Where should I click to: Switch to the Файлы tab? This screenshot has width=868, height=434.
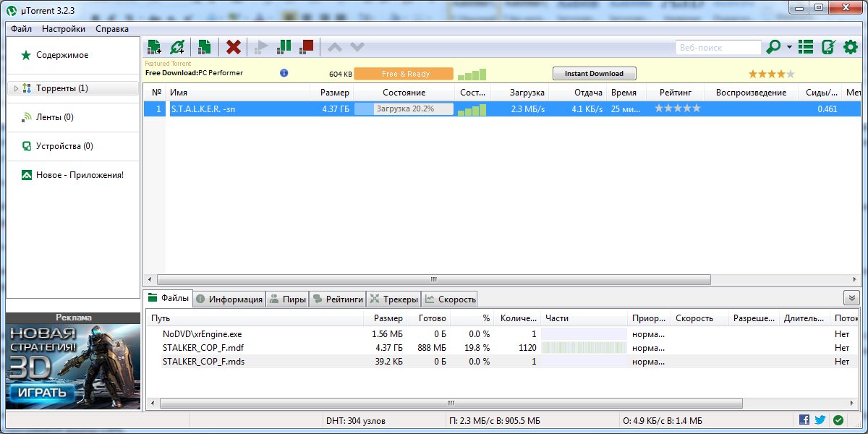168,298
